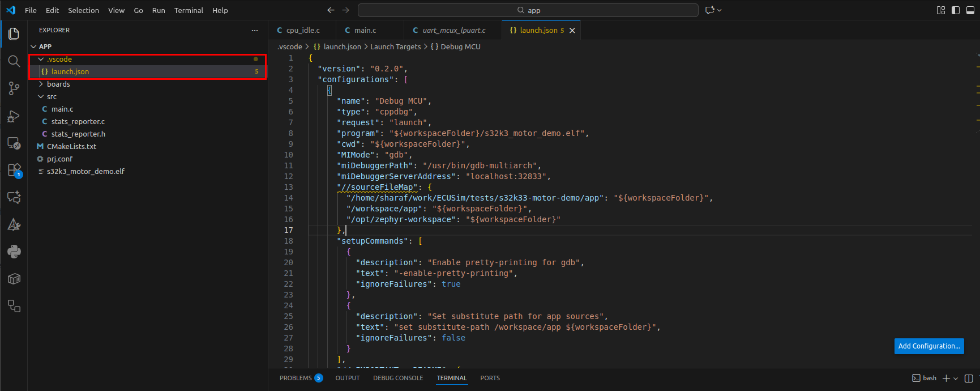Go back with the left arrow
The image size is (980, 391).
tap(331, 10)
